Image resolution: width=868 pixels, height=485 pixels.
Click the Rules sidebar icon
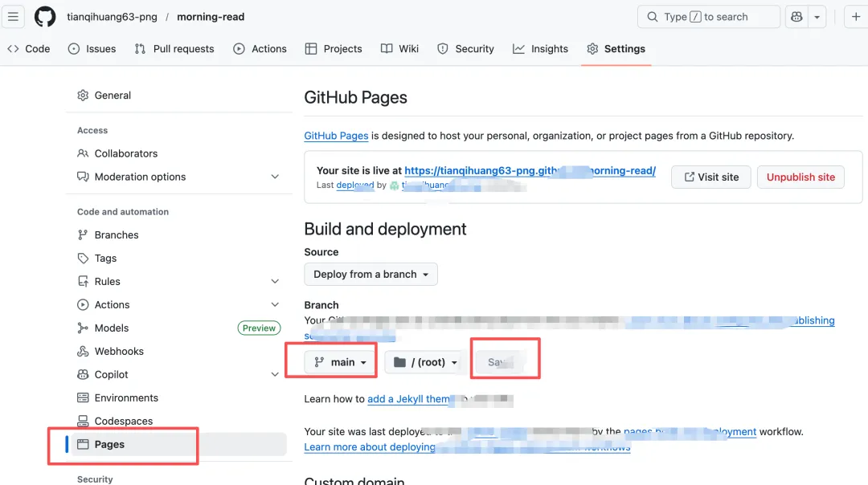(83, 282)
